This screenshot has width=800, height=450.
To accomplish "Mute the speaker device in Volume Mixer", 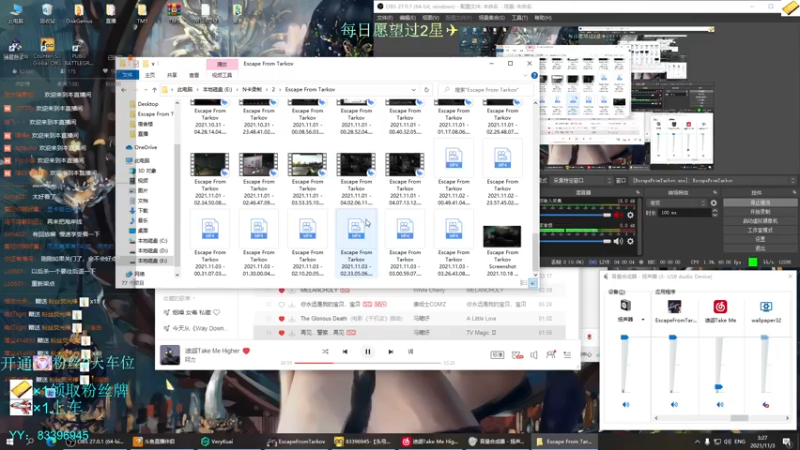I will (x=626, y=405).
